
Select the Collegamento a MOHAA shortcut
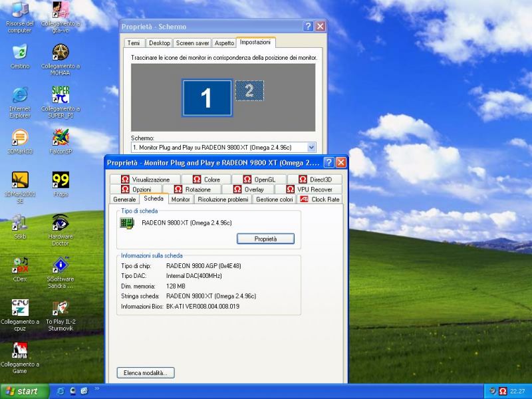61,60
